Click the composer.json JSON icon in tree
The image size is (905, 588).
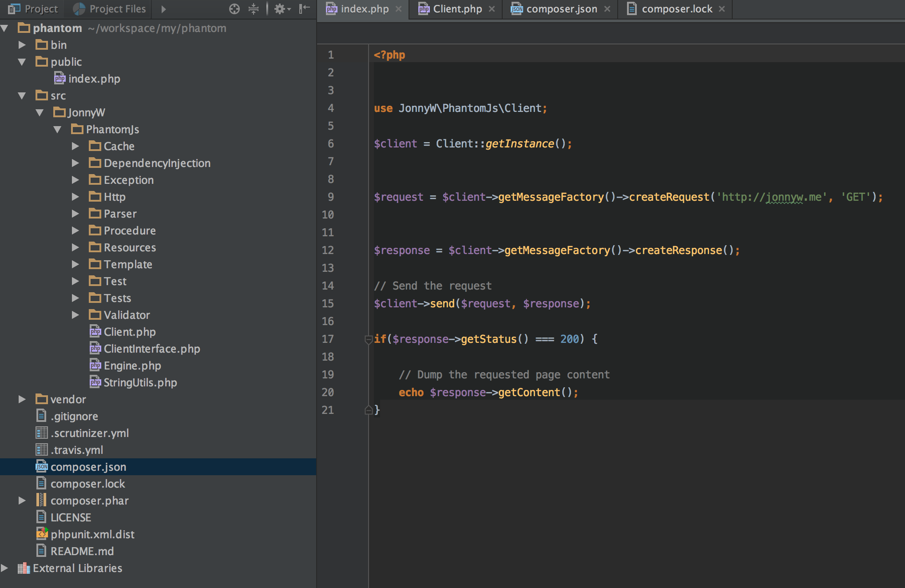(41, 466)
